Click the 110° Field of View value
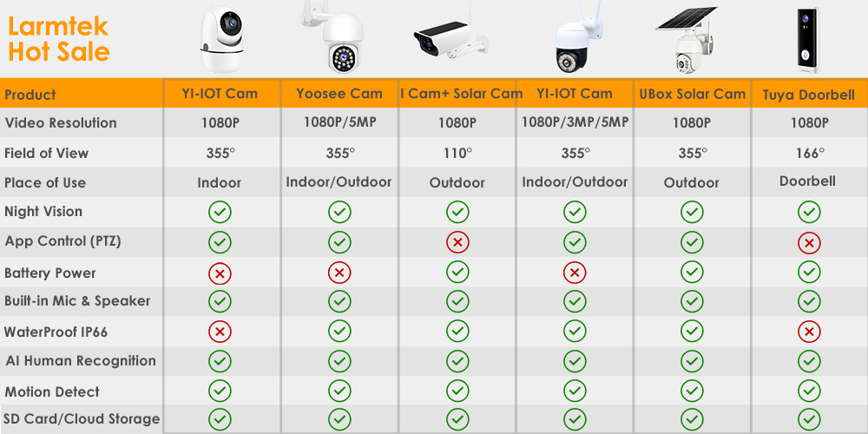This screenshot has height=434, width=868. coord(457,153)
